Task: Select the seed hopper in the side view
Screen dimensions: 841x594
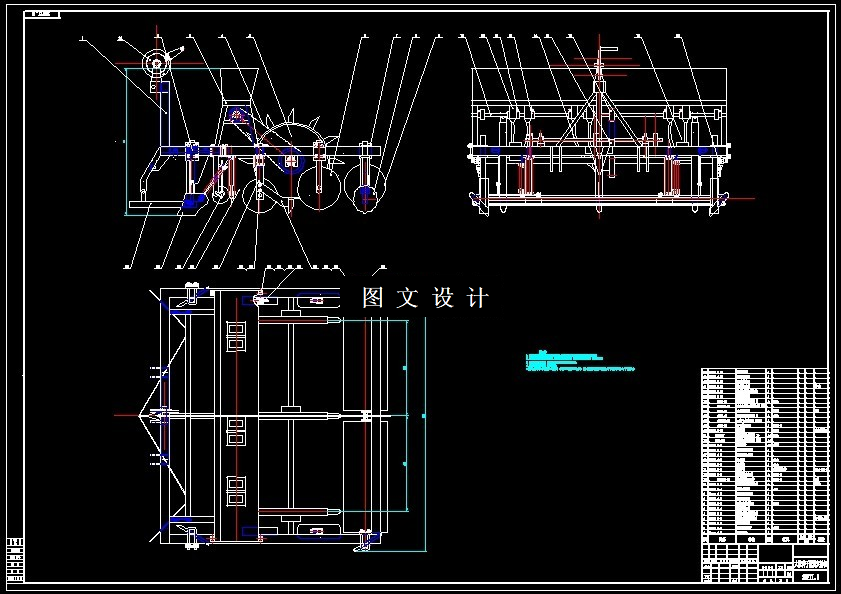Action: point(239,86)
